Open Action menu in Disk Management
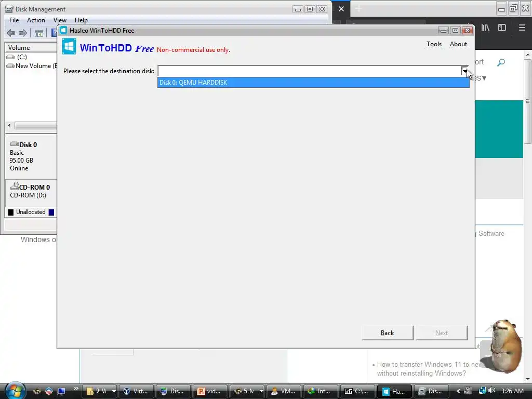Viewport: 532px width, 399px height. [36, 20]
